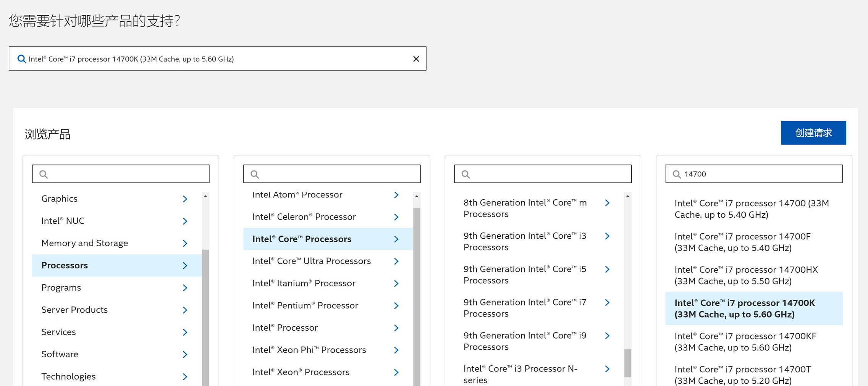Choose Intel Pentium Processor
Viewport: 868px width, 386px height.
point(328,305)
